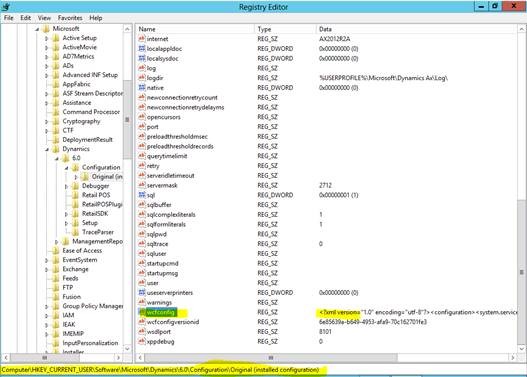Expand the Active Setup key

46,38
